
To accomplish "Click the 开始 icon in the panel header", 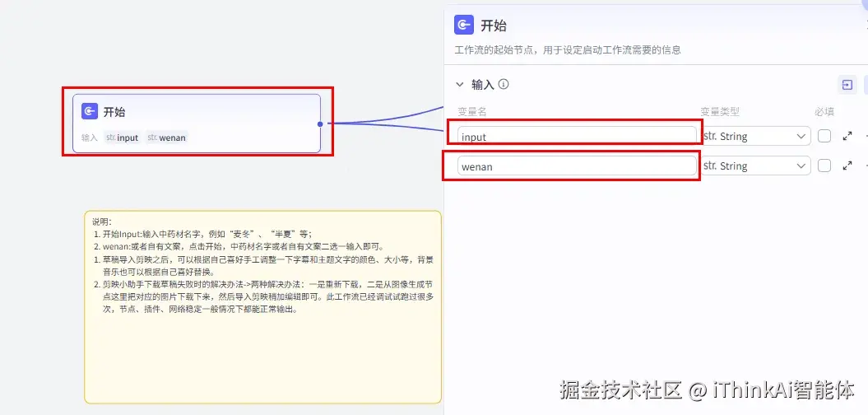I will tap(464, 25).
